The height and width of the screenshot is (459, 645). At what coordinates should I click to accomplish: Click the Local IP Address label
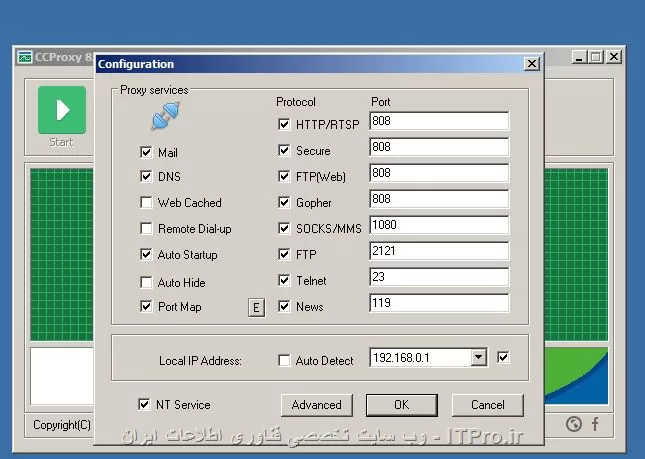pyautogui.click(x=200, y=361)
